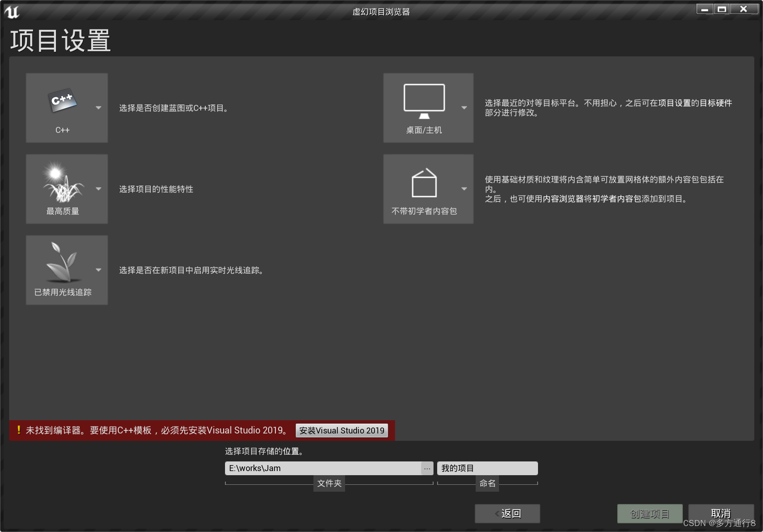763x532 pixels.
Task: Click the 桌面/主机 label
Action: click(424, 130)
